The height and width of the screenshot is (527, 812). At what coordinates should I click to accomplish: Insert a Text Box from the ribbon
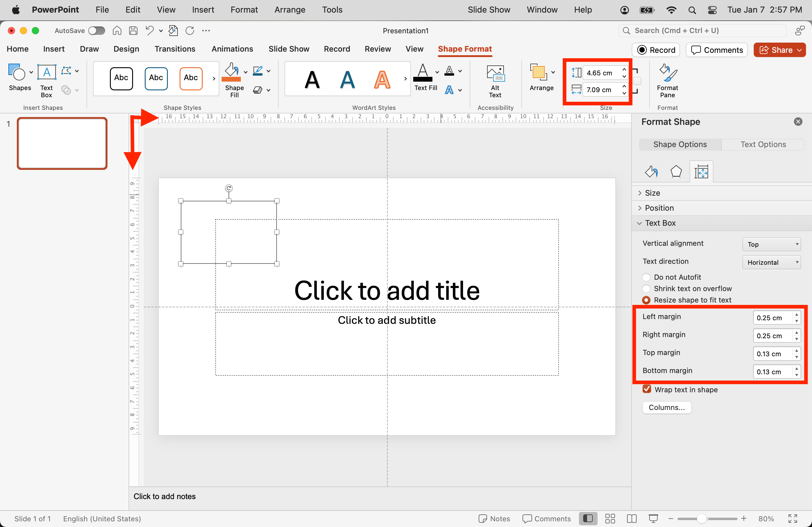[x=47, y=81]
